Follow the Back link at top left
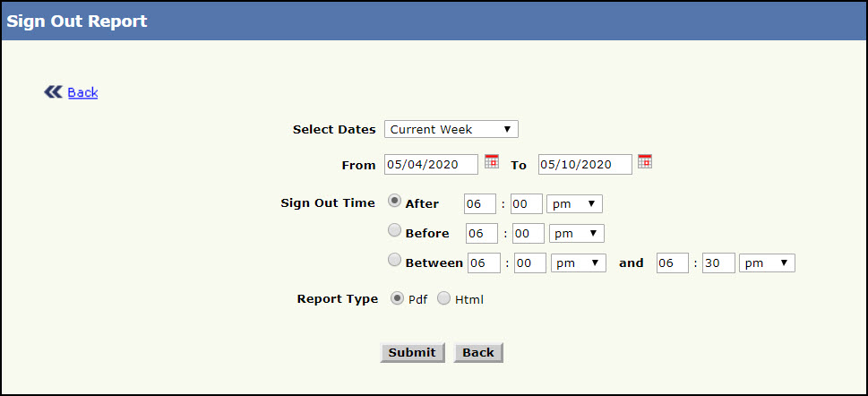The width and height of the screenshot is (868, 396). pyautogui.click(x=82, y=92)
